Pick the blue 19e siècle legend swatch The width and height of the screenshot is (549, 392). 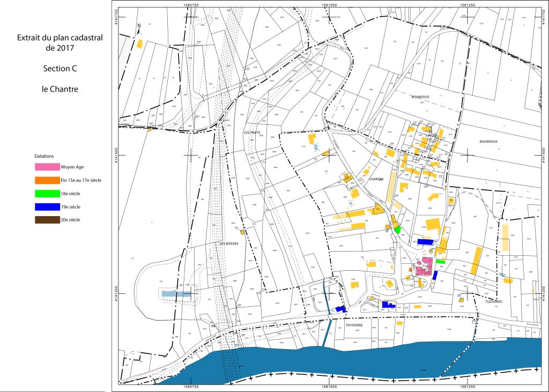pyautogui.click(x=47, y=206)
